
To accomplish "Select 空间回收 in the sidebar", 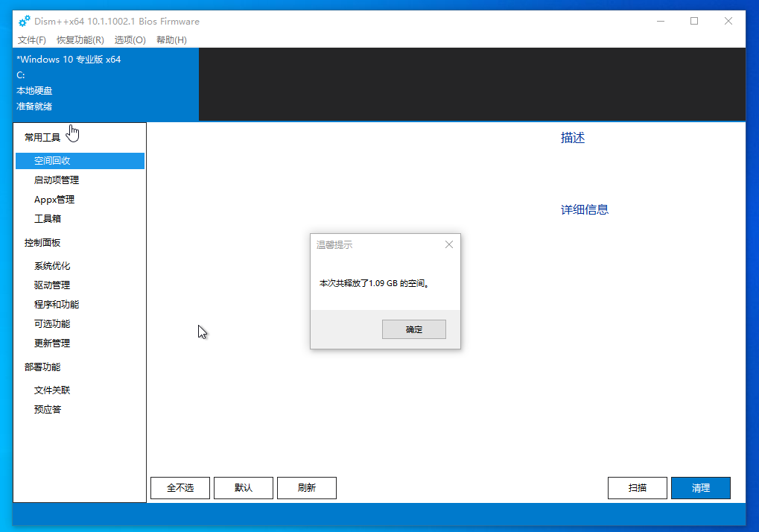I will pyautogui.click(x=52, y=161).
